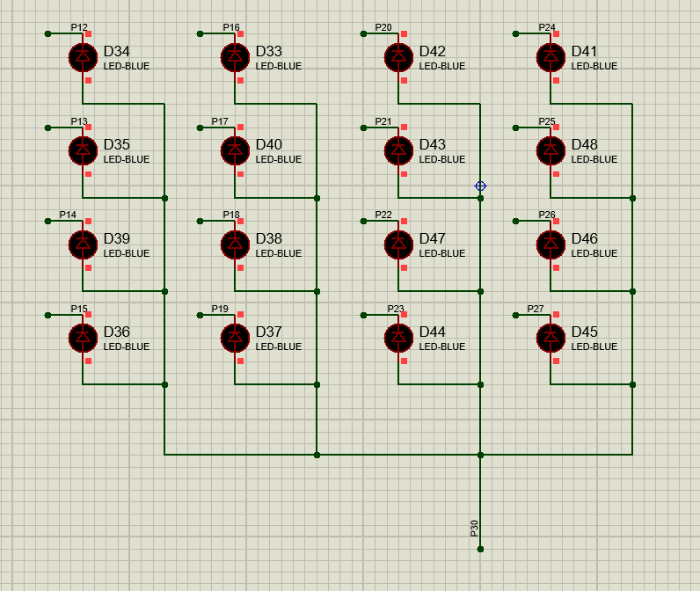700x591 pixels.
Task: Click the D42 reference text
Action: point(432,51)
